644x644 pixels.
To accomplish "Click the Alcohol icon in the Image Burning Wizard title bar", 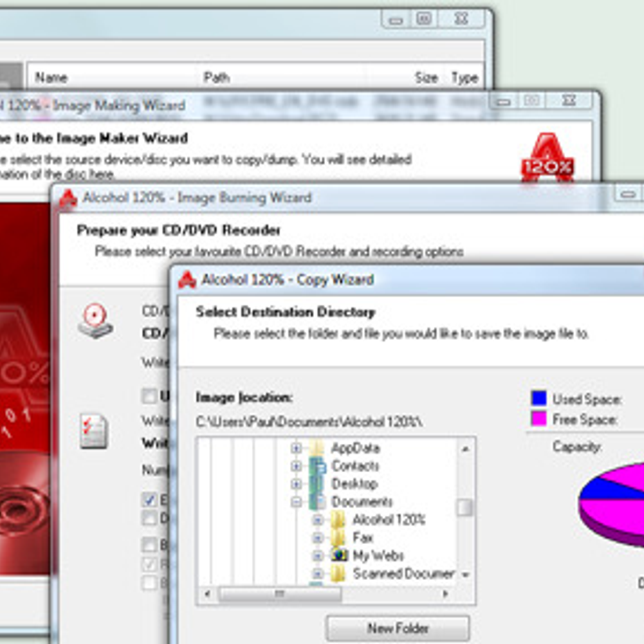I will tap(68, 199).
